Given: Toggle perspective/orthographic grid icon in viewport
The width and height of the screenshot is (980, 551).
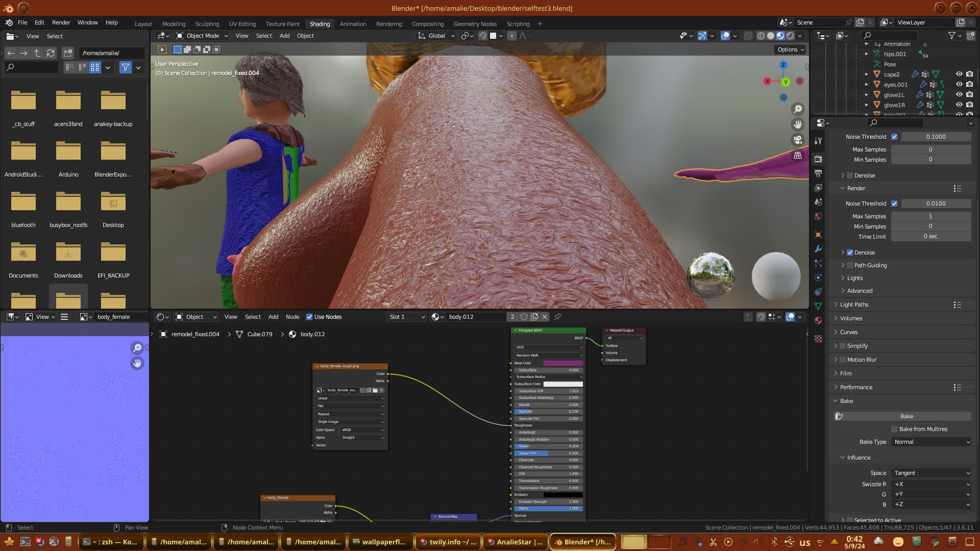Looking at the screenshot, I should pos(797,156).
